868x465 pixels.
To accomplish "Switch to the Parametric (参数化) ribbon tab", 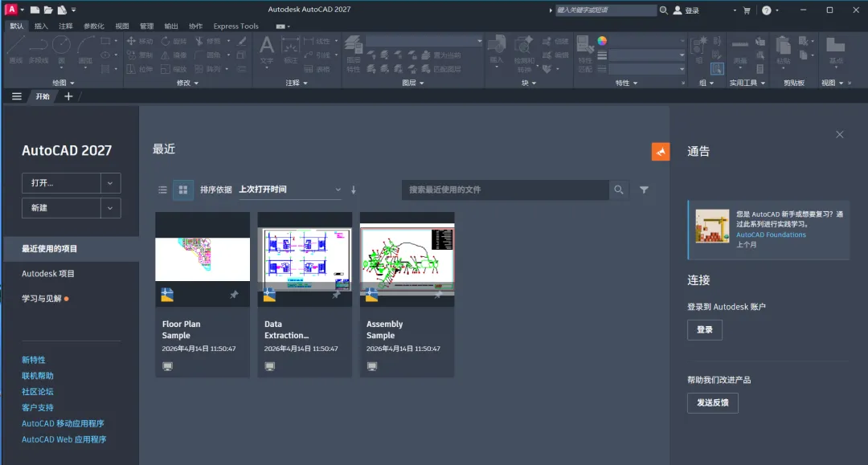I will [93, 26].
